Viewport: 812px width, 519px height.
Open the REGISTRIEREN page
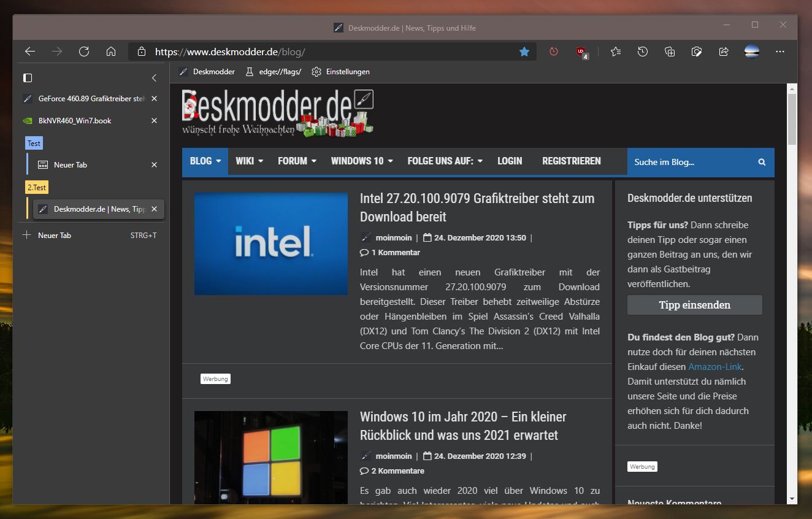(x=572, y=161)
